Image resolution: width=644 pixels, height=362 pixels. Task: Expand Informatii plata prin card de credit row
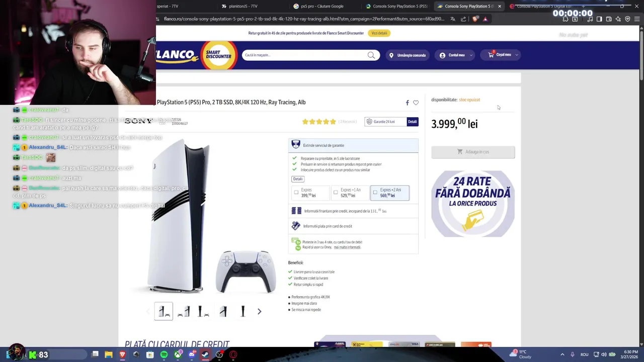tap(353, 226)
